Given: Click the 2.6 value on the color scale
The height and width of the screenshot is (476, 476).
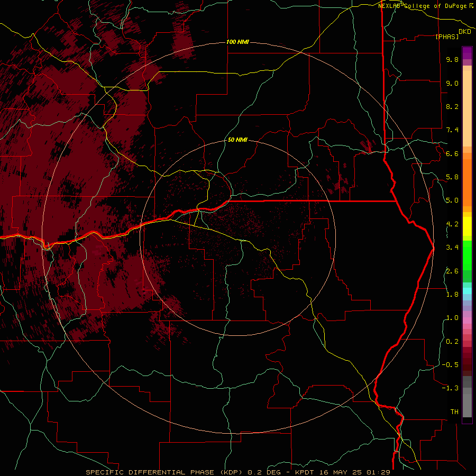Looking at the screenshot, I should pos(452,271).
